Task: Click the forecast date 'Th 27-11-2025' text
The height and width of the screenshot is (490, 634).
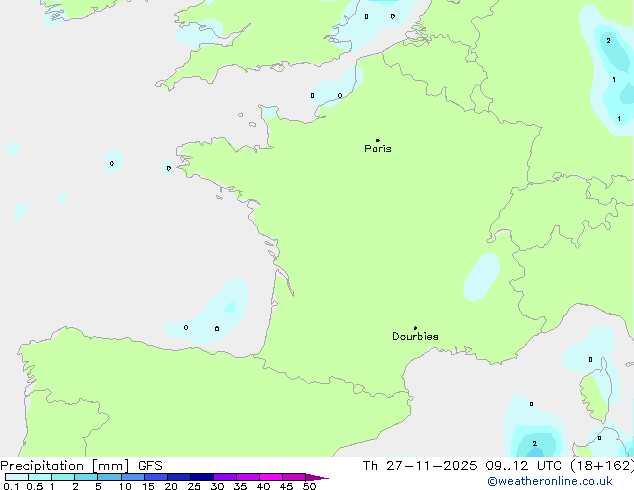Action: pyautogui.click(x=420, y=466)
